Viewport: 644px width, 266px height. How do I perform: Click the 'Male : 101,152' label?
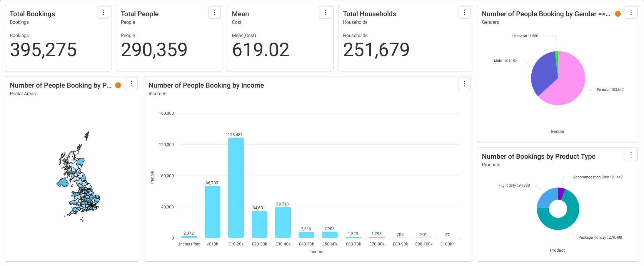[505, 61]
